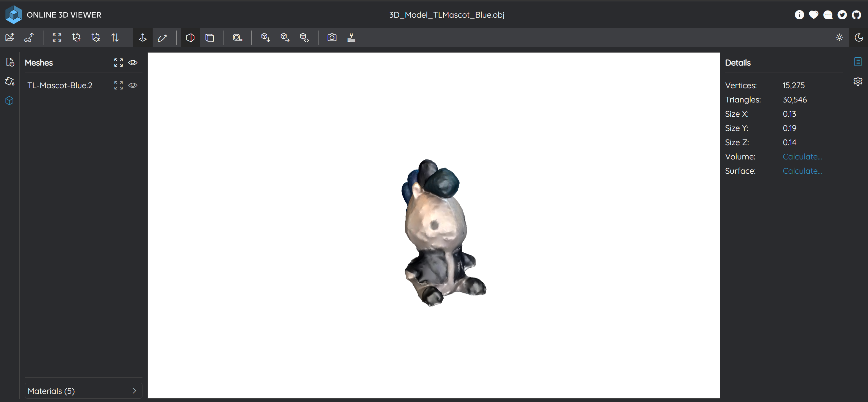Select the Open model from file tool
This screenshot has width=868, height=402.
pos(9,37)
